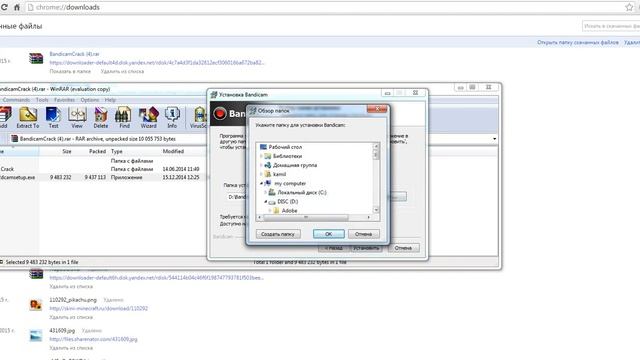Open the Commands menu in WinRAR
The width and height of the screenshot is (640, 360).
click(x=16, y=100)
